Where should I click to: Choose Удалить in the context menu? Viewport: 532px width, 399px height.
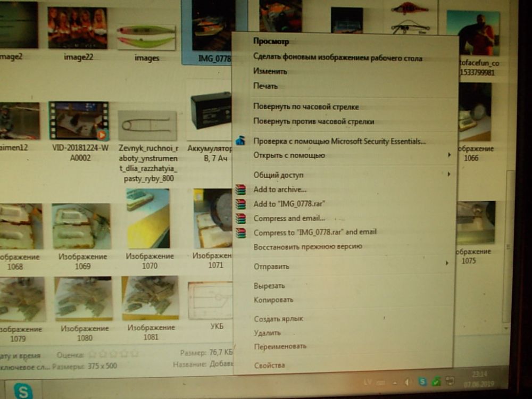tap(267, 333)
